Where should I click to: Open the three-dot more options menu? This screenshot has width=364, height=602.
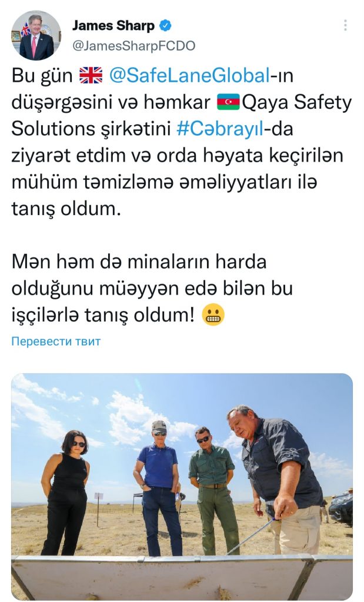point(345,25)
